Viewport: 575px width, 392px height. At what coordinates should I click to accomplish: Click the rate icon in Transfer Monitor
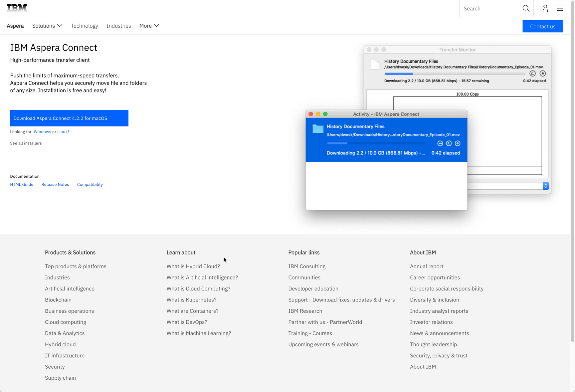click(x=532, y=73)
